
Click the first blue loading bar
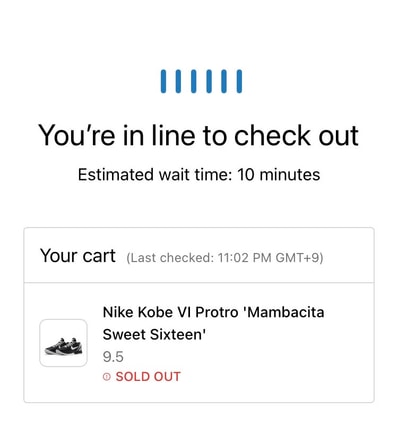point(163,81)
